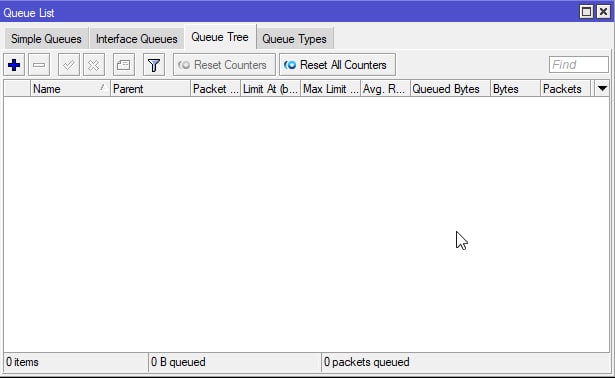Screen dimensions: 615x378
Task: Maximize the Queue List window
Action: (x=586, y=12)
